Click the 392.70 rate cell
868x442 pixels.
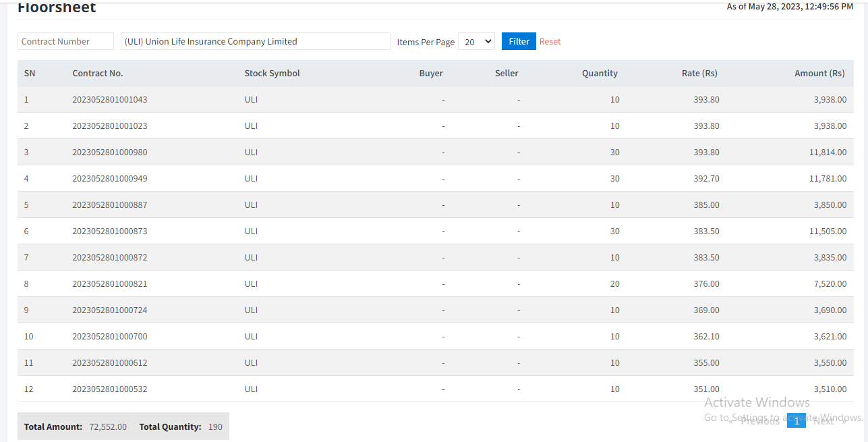pyautogui.click(x=706, y=178)
